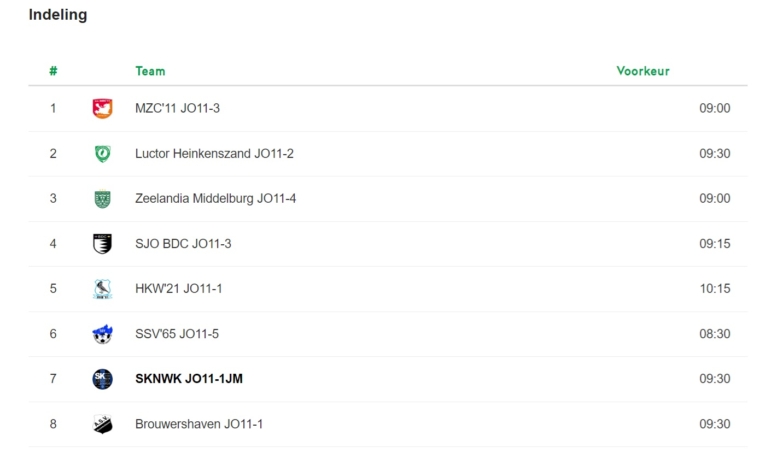Click the SKNWK round dark badge

(103, 379)
